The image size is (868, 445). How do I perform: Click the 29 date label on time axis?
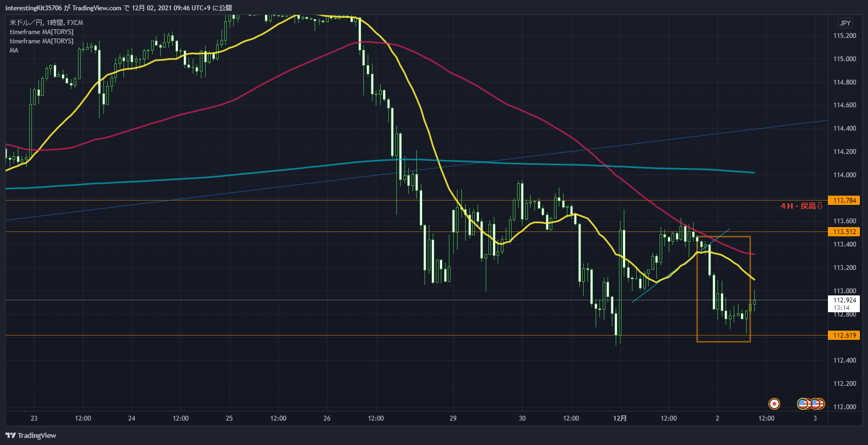453,418
